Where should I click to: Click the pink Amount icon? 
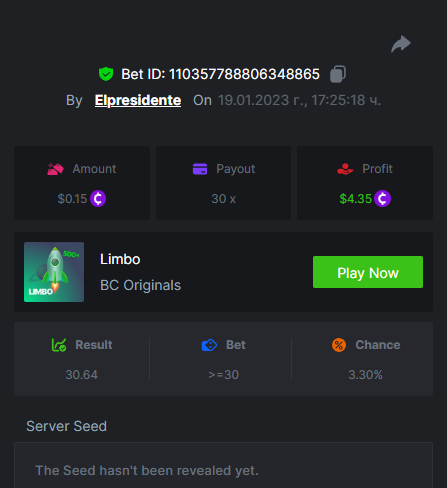coord(55,169)
